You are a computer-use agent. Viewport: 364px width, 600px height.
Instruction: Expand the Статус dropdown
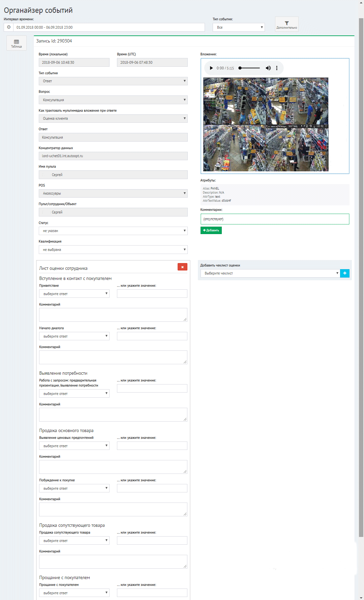(113, 231)
